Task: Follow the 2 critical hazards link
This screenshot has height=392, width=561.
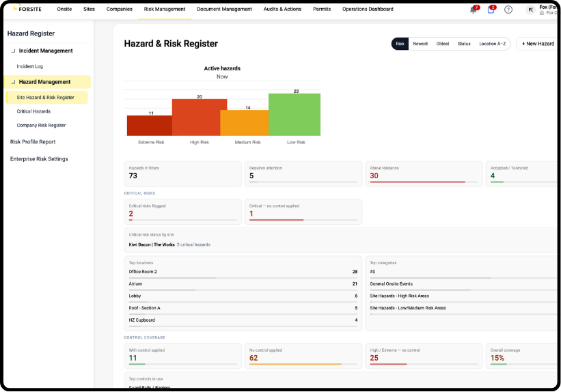Action: coord(193,244)
